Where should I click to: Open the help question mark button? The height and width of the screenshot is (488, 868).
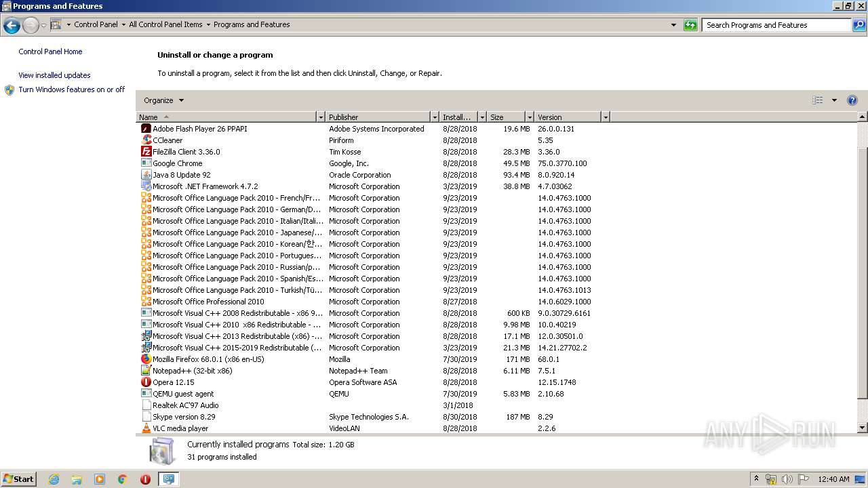tap(852, 100)
